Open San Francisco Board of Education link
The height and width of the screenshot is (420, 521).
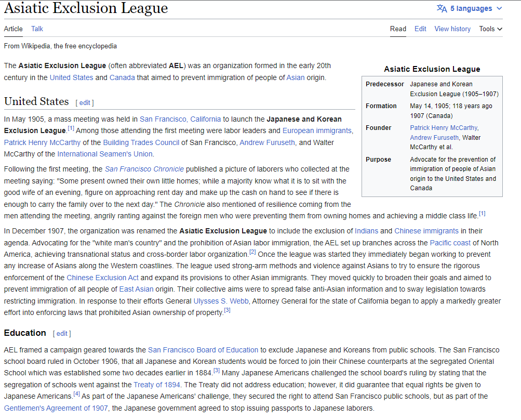click(x=203, y=350)
